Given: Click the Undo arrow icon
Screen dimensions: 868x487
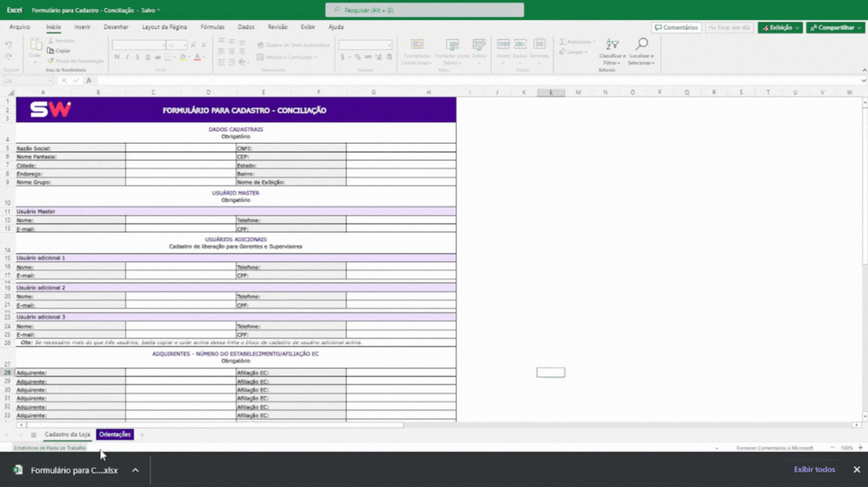Looking at the screenshot, I should click(8, 44).
